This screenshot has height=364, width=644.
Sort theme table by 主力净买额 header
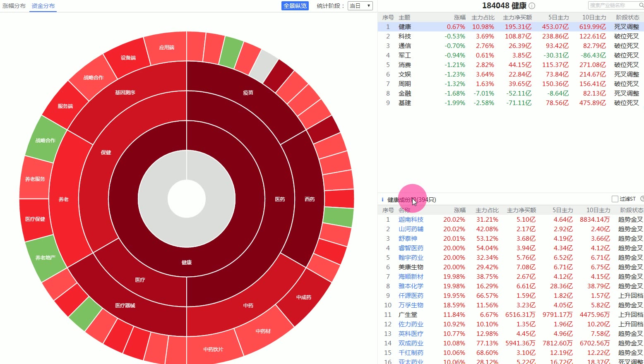coord(517,17)
